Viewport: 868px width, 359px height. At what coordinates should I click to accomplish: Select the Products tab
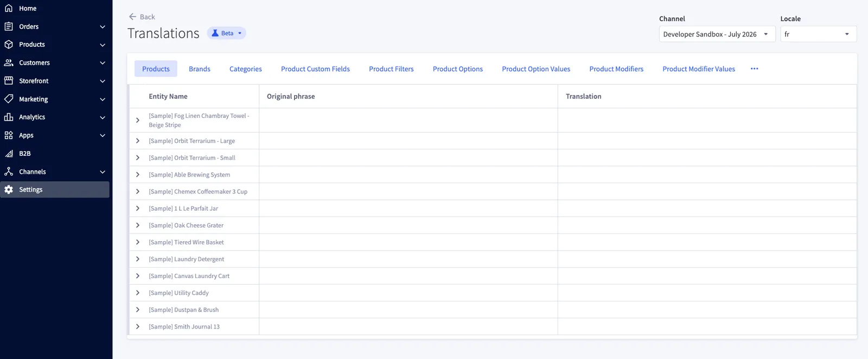point(156,69)
